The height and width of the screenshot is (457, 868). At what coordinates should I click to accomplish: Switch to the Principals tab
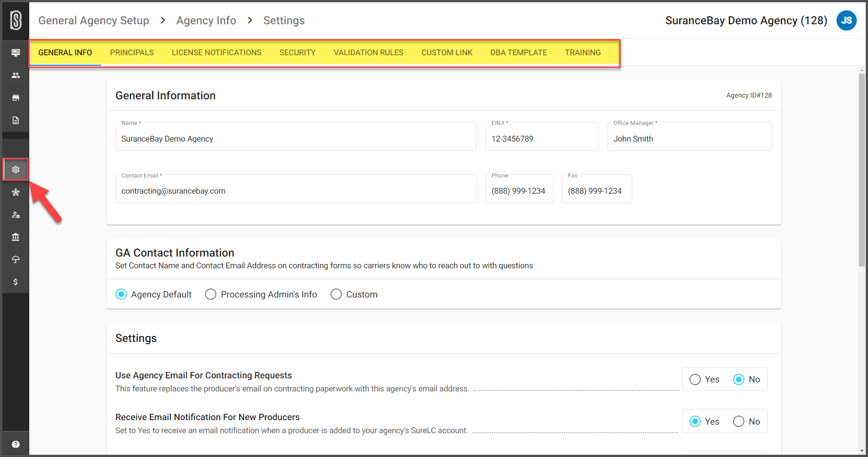click(132, 53)
